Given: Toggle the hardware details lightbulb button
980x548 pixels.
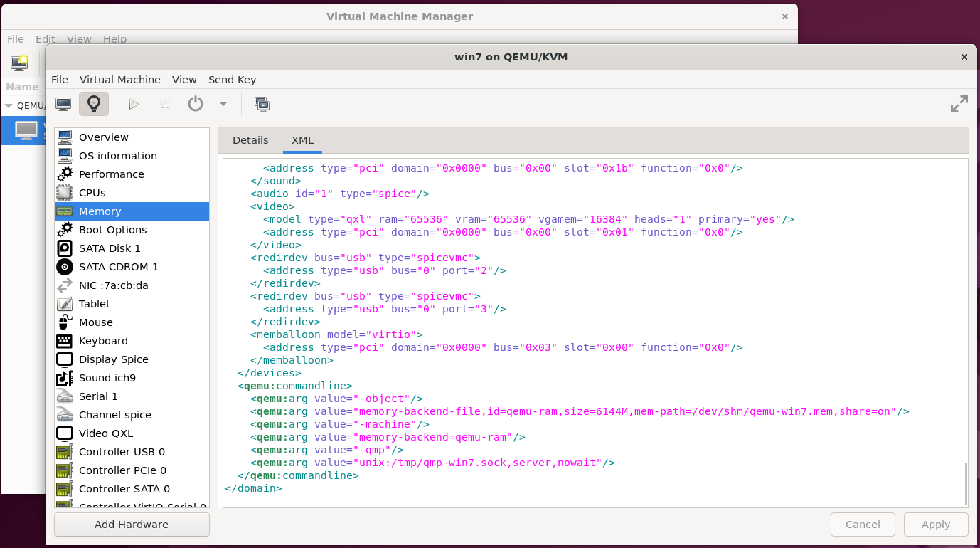Looking at the screenshot, I should [x=94, y=104].
